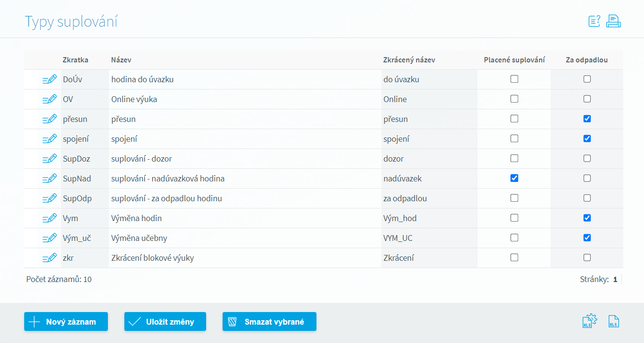This screenshot has width=644, height=343.
Task: Select page 1 in Stránky pagination
Action: (x=615, y=279)
